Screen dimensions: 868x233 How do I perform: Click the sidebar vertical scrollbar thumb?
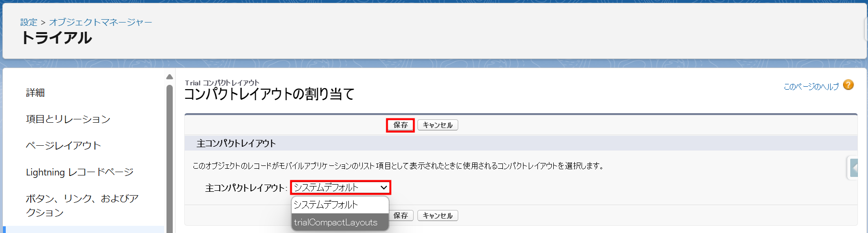[x=169, y=158]
